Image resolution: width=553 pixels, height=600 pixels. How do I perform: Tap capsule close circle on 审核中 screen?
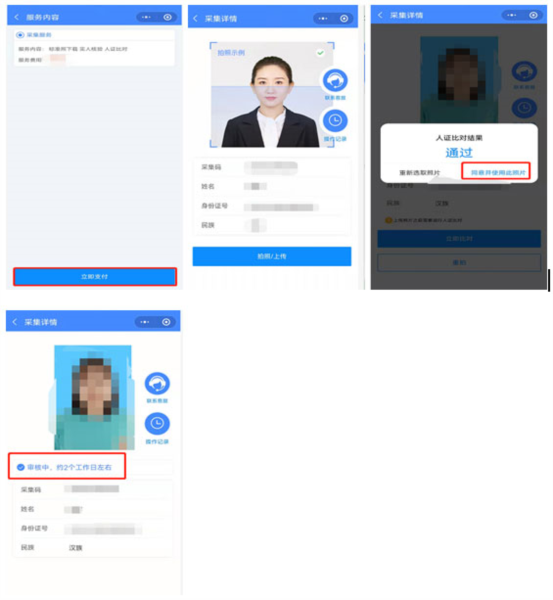(166, 322)
